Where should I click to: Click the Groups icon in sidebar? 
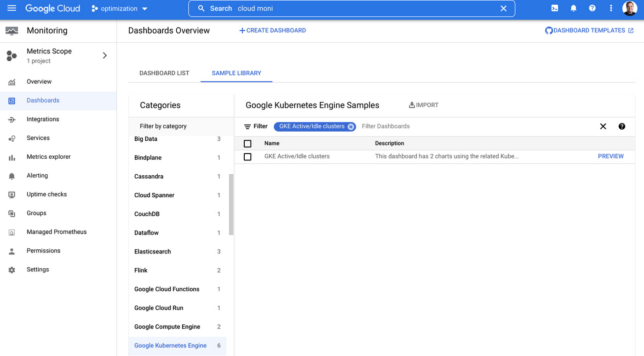(x=12, y=213)
